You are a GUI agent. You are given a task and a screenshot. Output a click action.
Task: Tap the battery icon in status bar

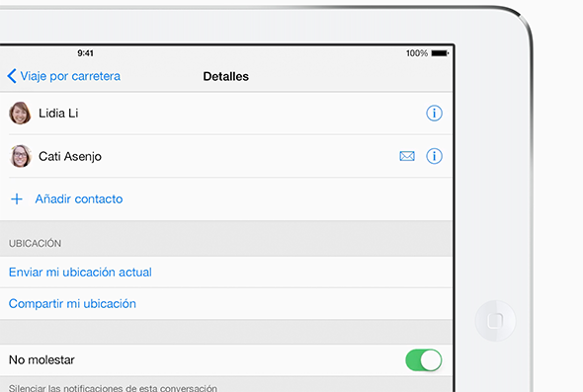tap(440, 53)
